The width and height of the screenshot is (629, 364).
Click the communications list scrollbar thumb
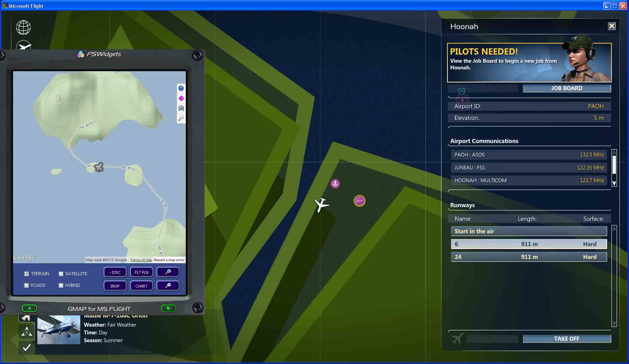pyautogui.click(x=614, y=165)
